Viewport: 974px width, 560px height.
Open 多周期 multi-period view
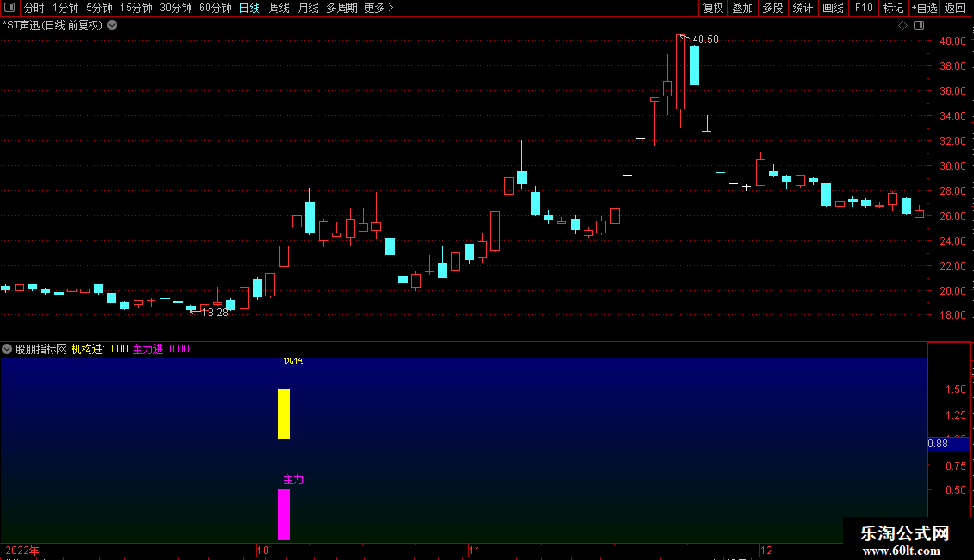pyautogui.click(x=341, y=8)
